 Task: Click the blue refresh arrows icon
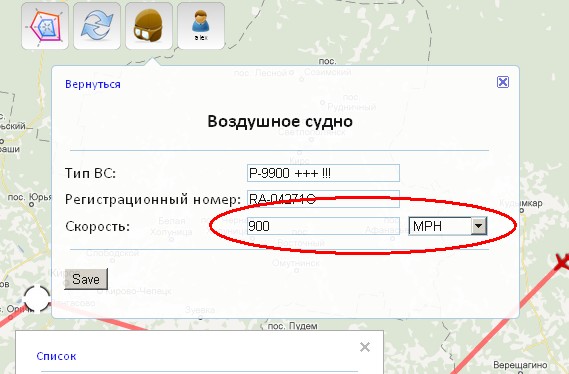97,26
